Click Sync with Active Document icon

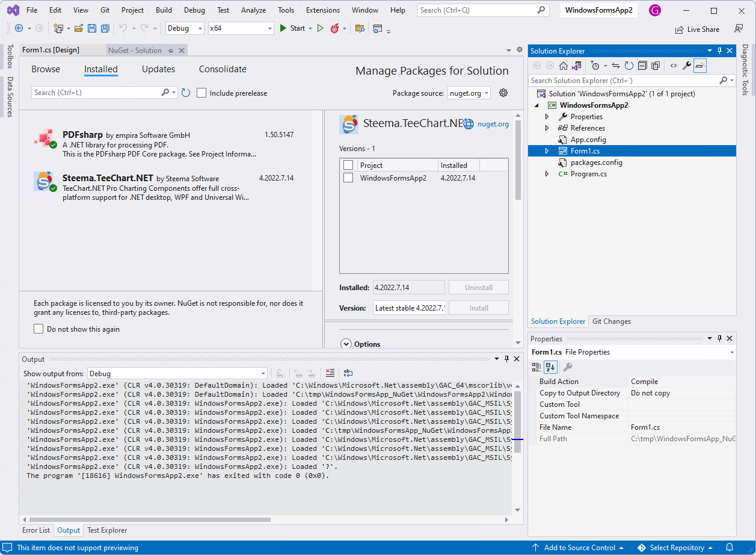616,66
